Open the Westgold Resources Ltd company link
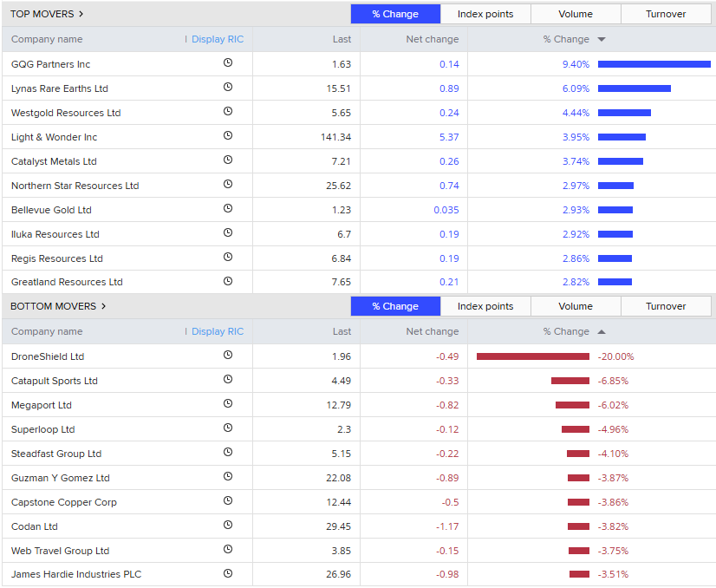 click(64, 111)
